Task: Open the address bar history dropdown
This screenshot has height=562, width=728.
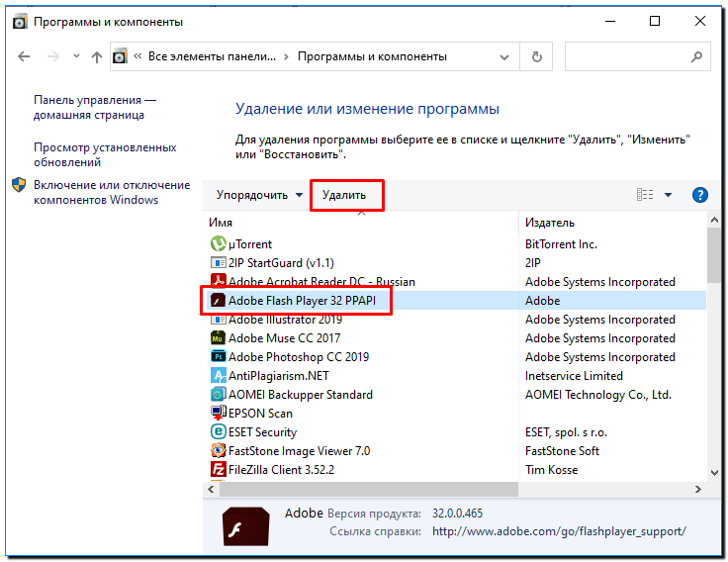Action: [x=504, y=57]
